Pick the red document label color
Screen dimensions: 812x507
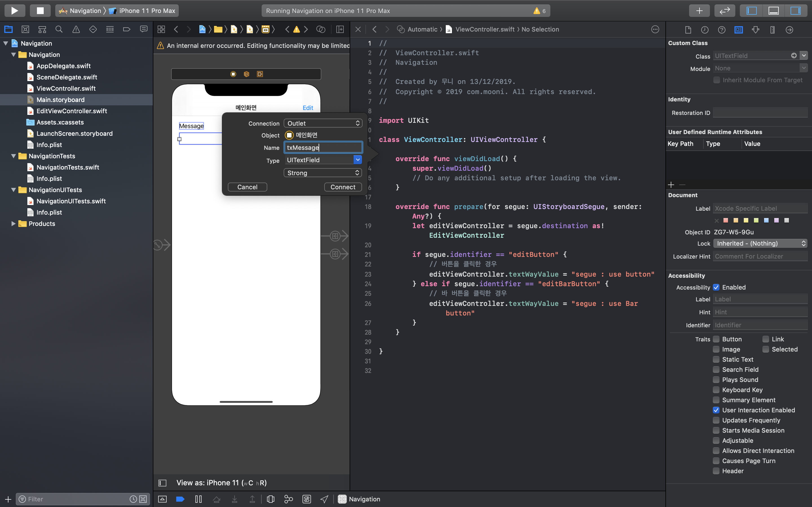coord(726,220)
